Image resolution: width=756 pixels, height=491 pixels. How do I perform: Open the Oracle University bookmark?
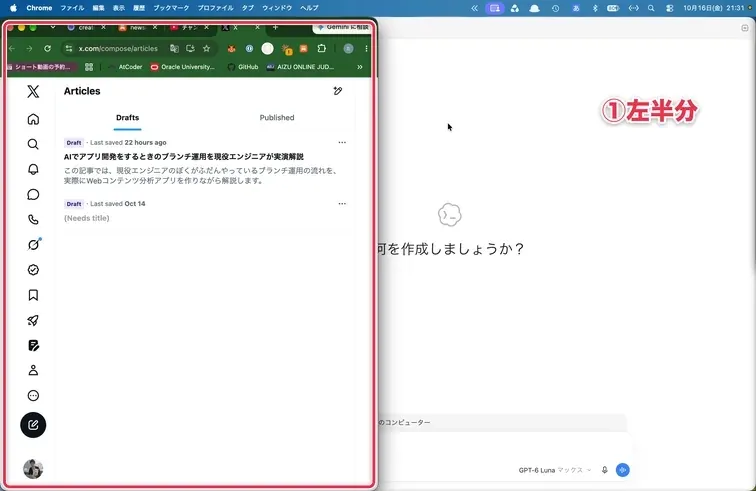pos(183,67)
